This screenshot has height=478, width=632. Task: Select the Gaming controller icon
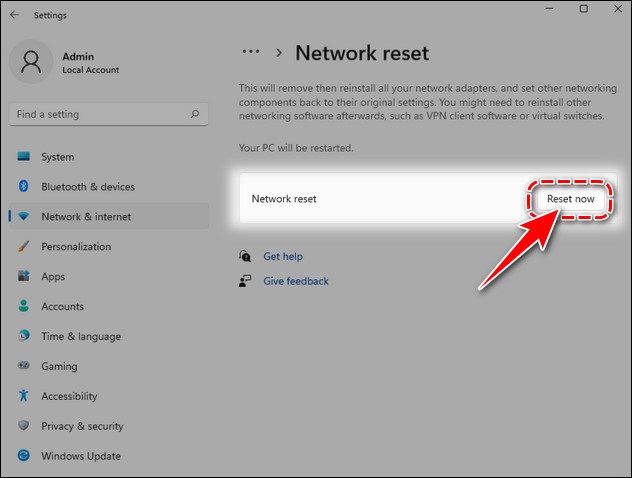click(x=24, y=367)
